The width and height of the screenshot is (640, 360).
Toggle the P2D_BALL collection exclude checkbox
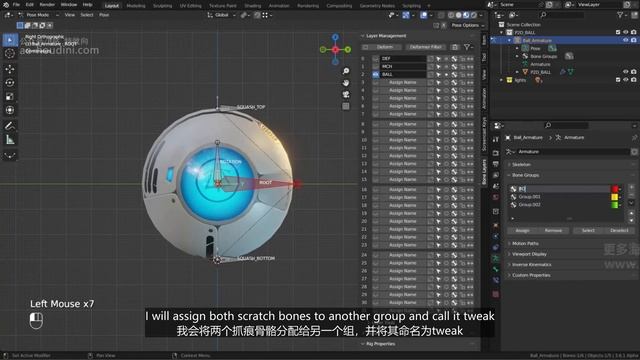pos(618,32)
